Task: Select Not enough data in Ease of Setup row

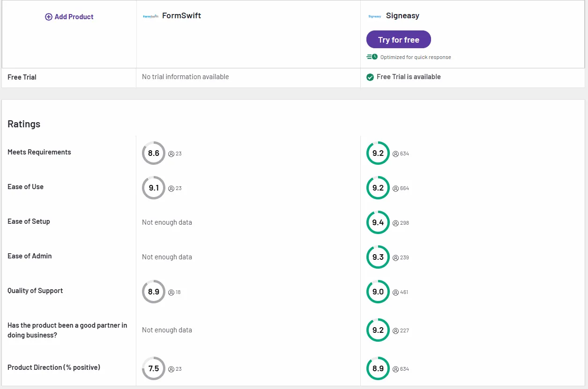Action: [167, 222]
